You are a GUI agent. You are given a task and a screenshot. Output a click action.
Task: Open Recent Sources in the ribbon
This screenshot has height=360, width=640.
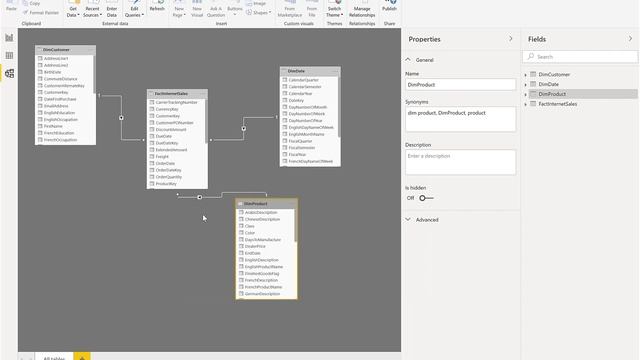[92, 9]
